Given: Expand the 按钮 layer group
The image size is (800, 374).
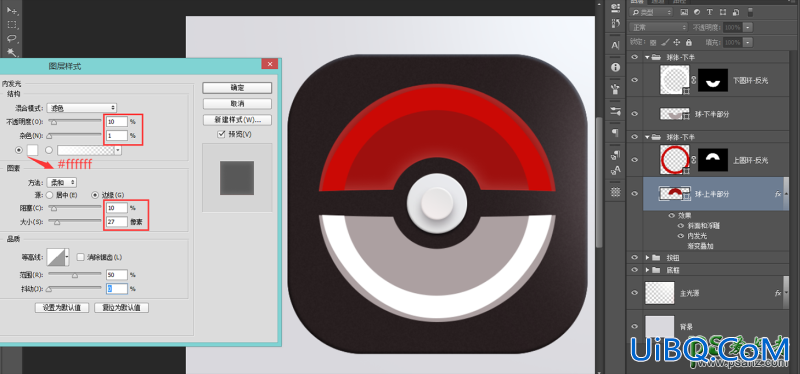Looking at the screenshot, I should click(x=647, y=258).
